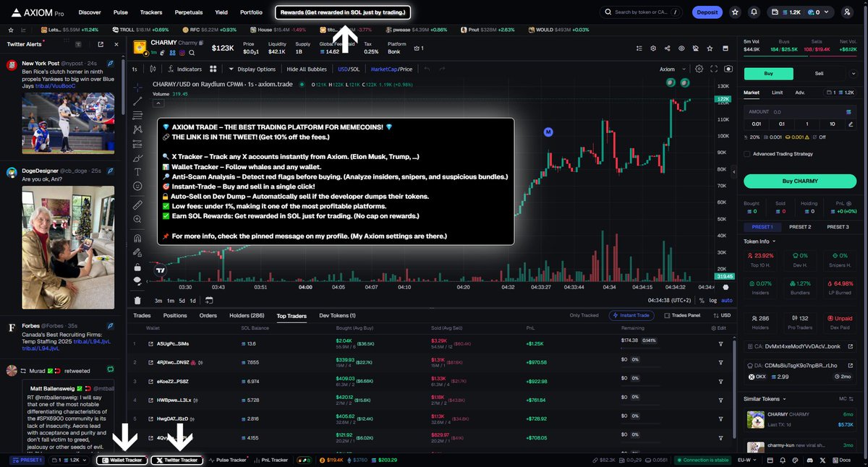Switch to Dev Tokens (1) tab

click(x=337, y=315)
